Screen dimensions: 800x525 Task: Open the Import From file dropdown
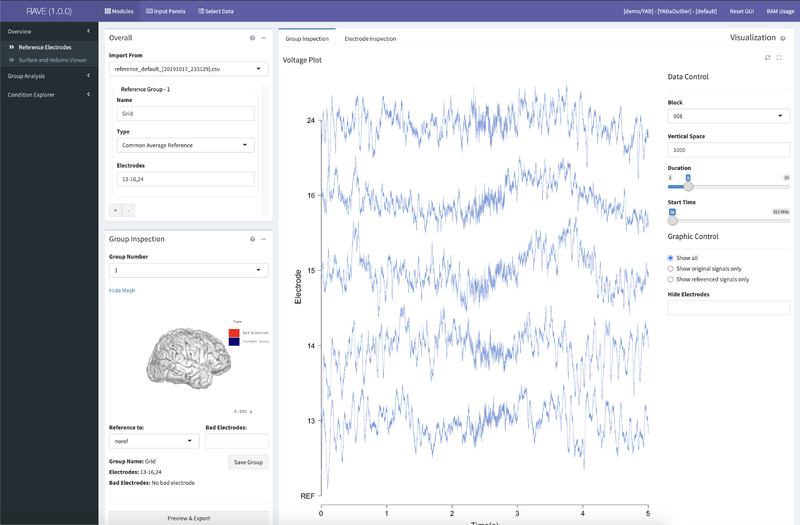[x=188, y=70]
